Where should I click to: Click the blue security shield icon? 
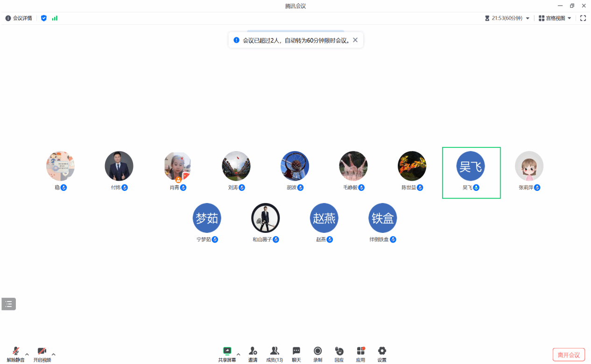(44, 18)
